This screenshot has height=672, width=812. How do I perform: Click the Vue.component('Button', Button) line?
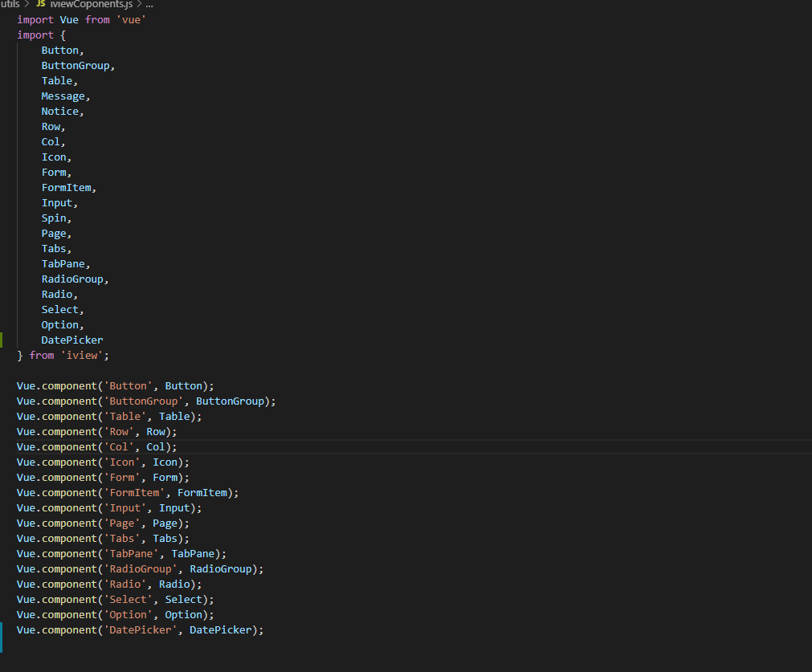pos(115,386)
